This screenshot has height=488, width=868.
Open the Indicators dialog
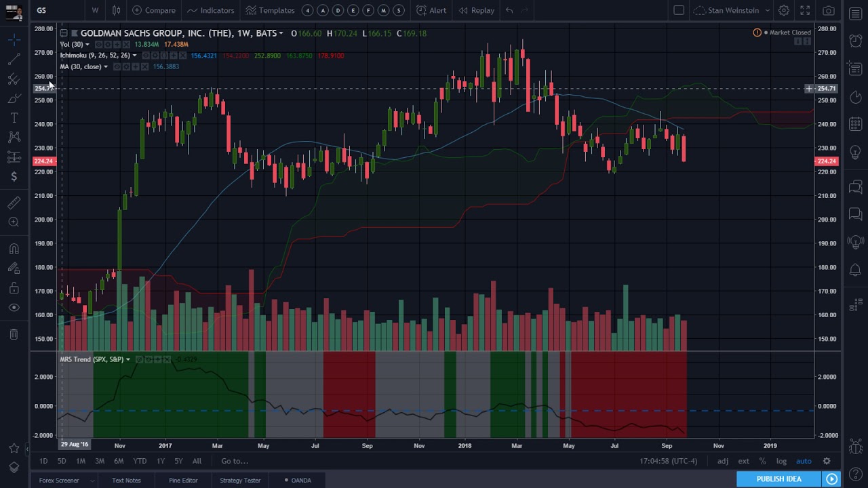(x=211, y=10)
